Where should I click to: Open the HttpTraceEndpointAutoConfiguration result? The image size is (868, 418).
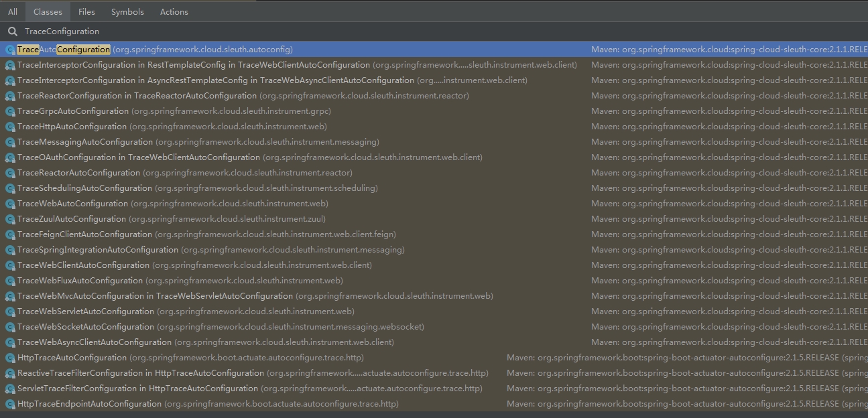point(434,404)
